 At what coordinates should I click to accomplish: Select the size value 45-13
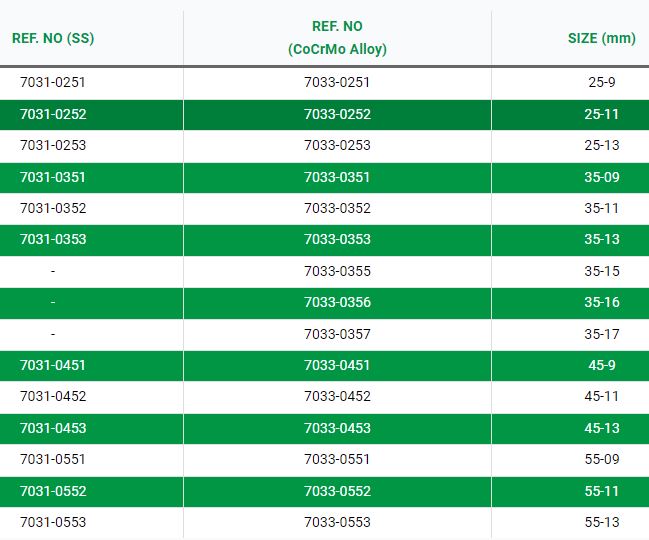pos(602,428)
